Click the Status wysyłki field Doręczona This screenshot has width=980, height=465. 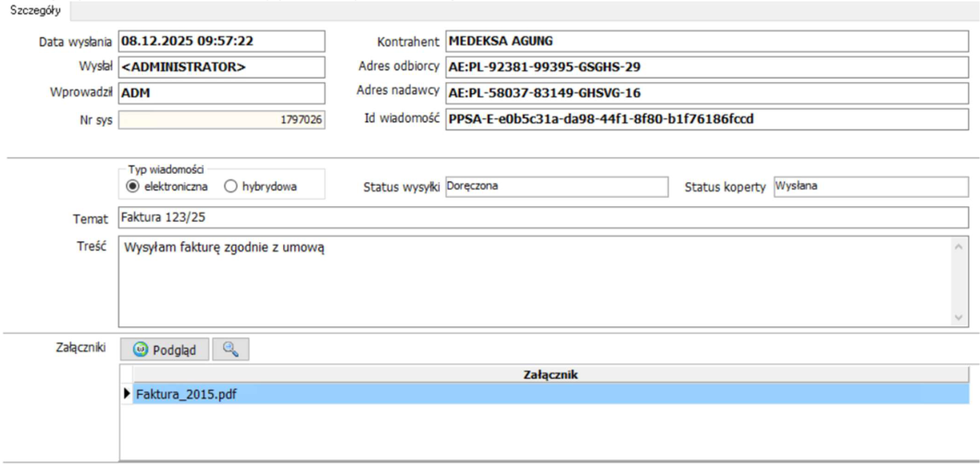point(557,186)
